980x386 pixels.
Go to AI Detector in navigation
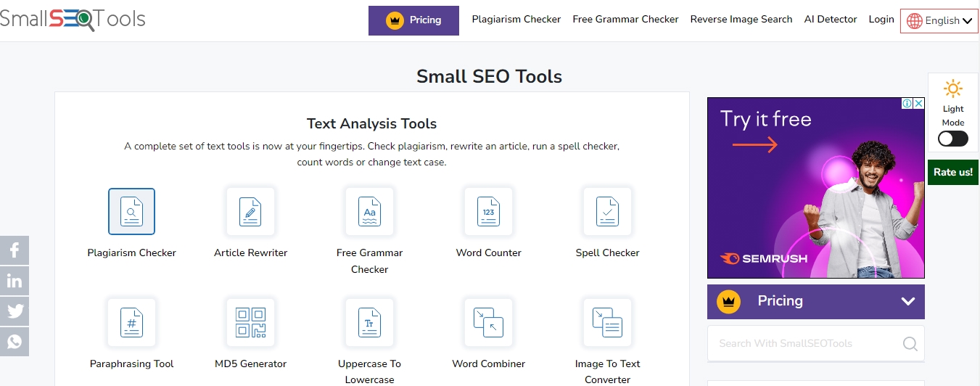point(830,20)
